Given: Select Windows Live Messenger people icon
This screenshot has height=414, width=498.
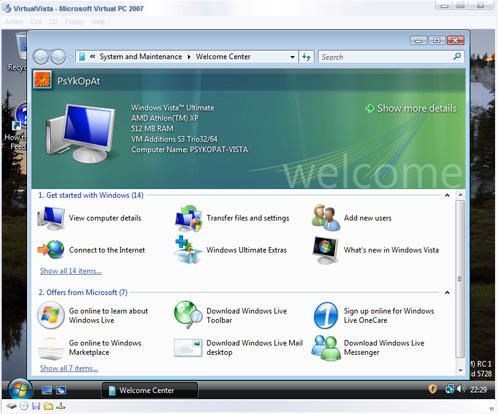Looking at the screenshot, I should [x=326, y=348].
